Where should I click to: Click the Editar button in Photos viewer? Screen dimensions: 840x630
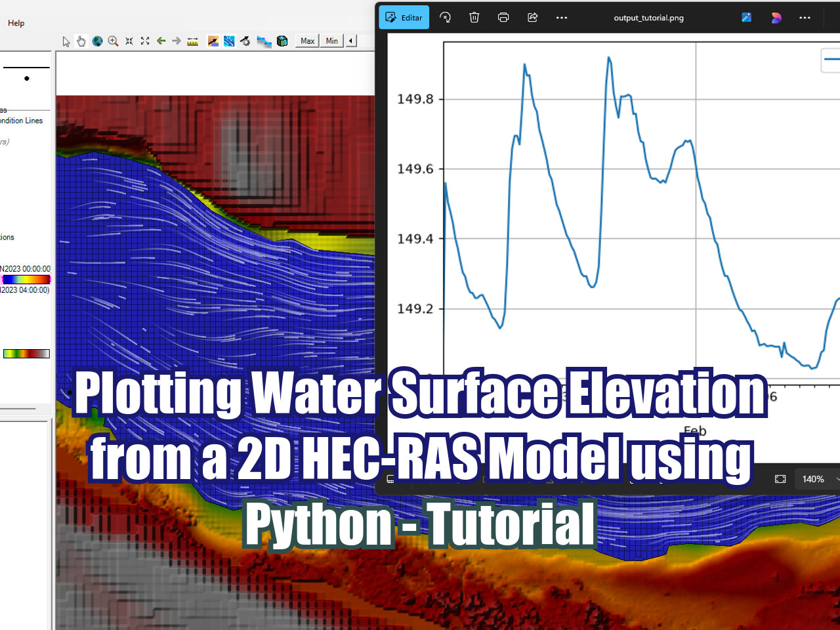[x=404, y=18]
